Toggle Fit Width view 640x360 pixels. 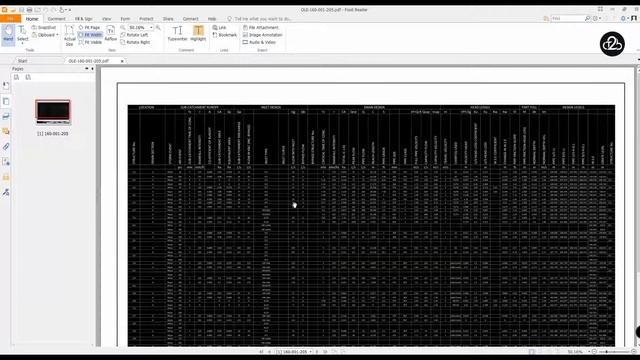point(90,35)
